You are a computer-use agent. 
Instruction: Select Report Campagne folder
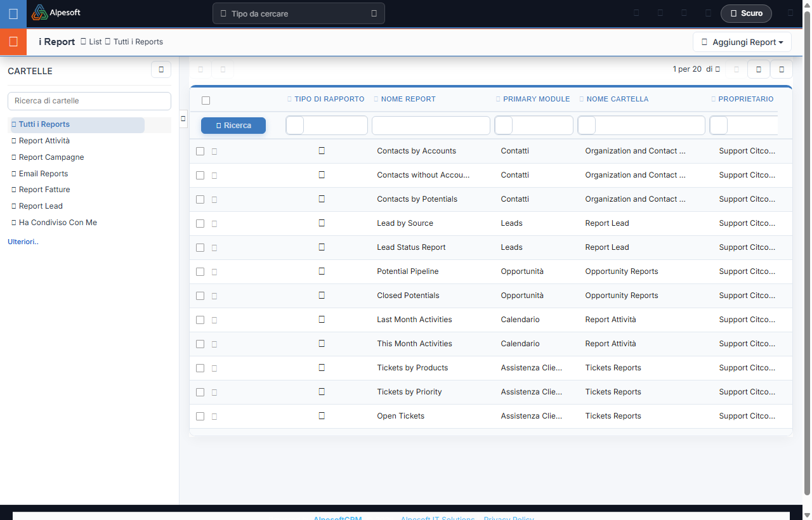coord(51,157)
